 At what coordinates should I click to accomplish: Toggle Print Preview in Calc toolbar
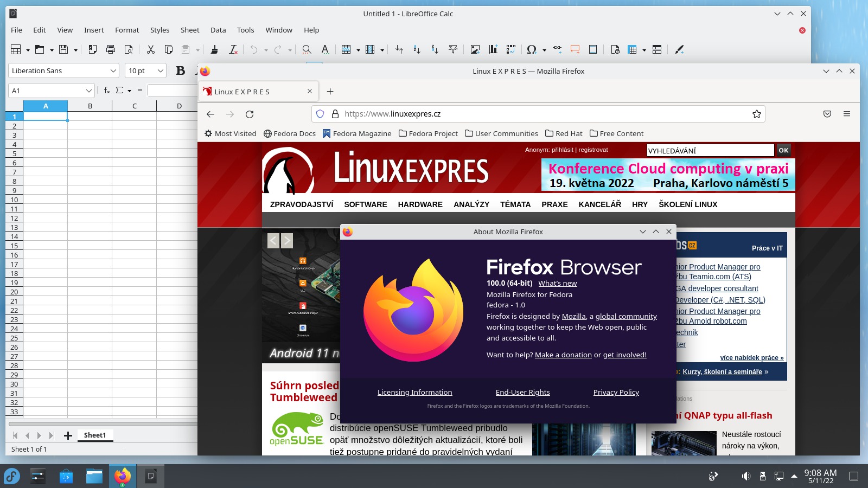pyautogui.click(x=129, y=49)
